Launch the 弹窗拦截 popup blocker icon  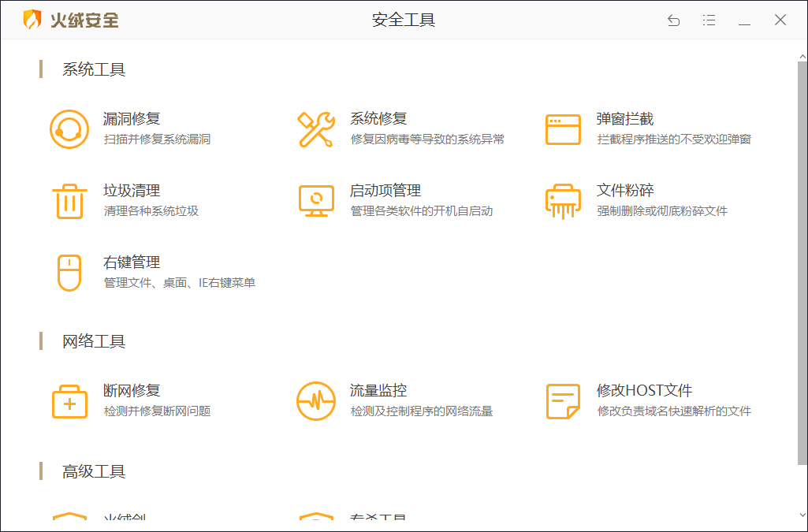pos(562,128)
